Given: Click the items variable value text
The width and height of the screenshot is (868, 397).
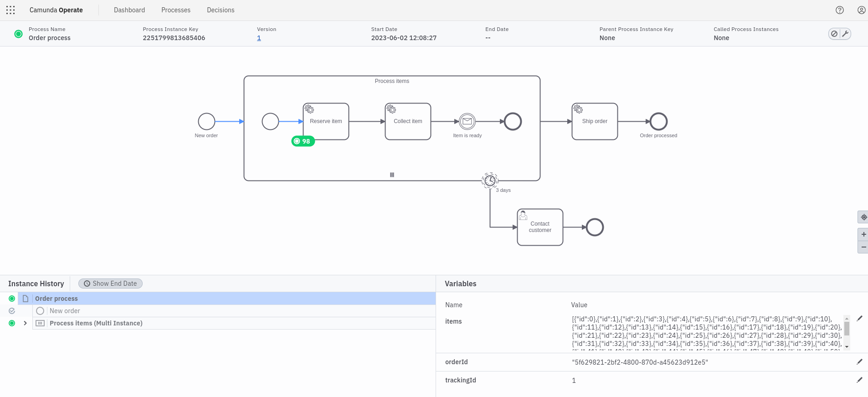Looking at the screenshot, I should (707, 333).
